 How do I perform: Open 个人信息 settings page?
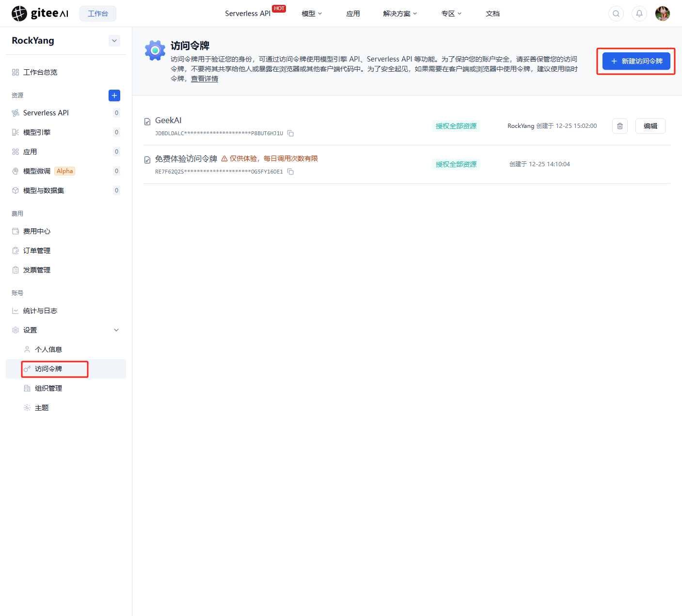tap(66, 349)
